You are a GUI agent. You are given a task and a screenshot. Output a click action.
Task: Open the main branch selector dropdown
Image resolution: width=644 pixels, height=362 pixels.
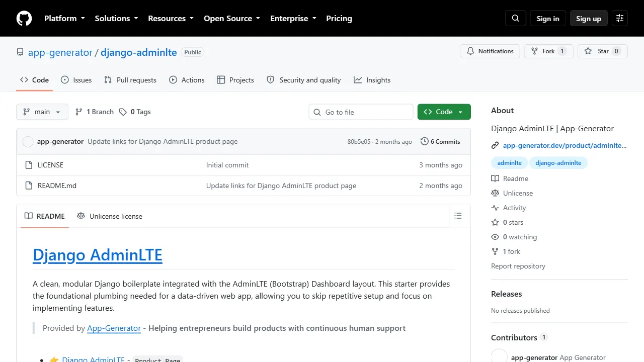pos(42,112)
